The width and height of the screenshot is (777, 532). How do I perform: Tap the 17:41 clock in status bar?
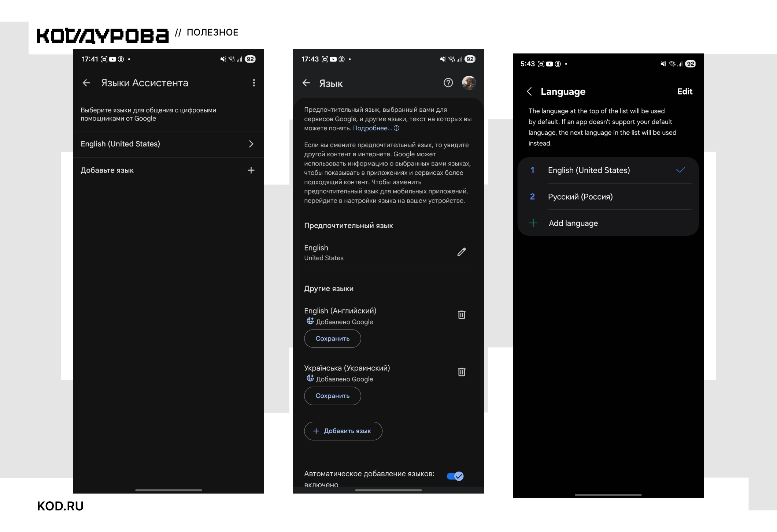(90, 59)
